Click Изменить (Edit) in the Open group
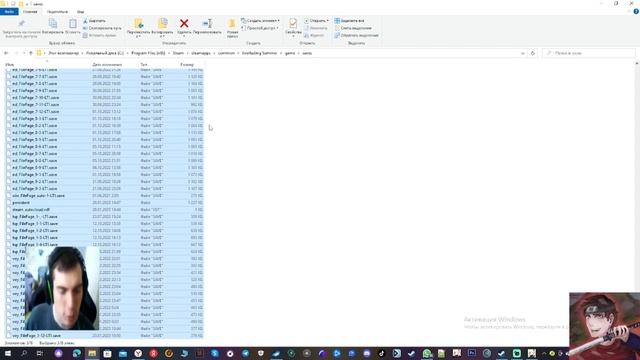 (x=316, y=28)
